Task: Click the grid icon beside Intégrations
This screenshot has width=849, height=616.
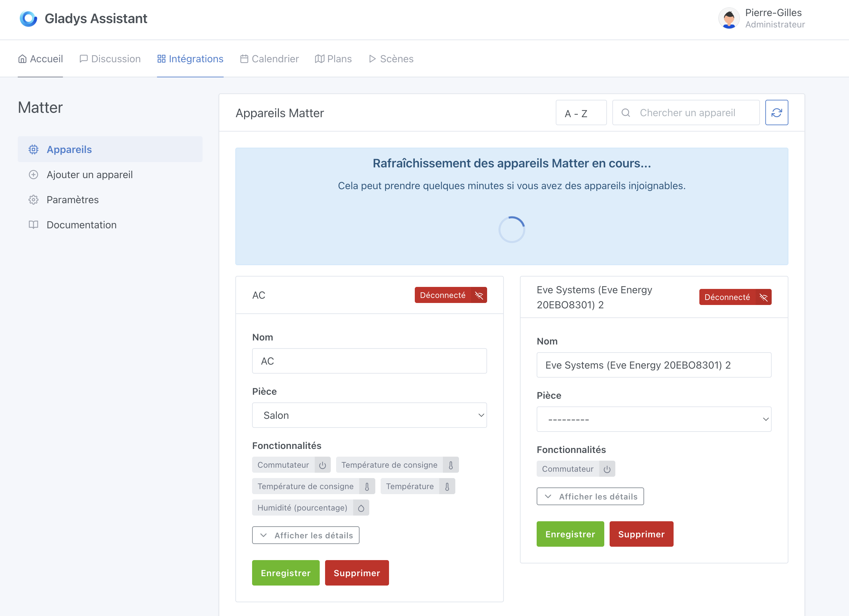Action: [161, 59]
